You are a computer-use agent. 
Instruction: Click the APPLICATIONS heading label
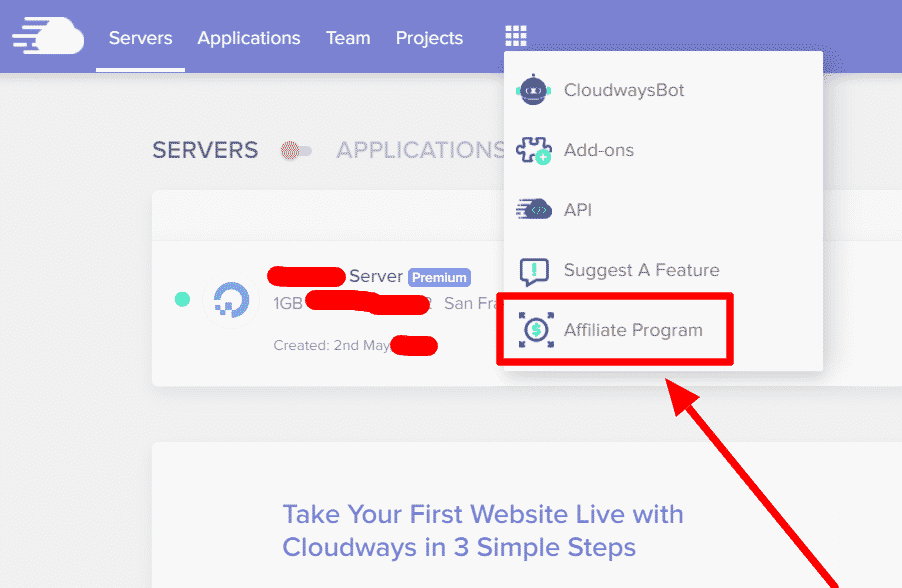[421, 150]
